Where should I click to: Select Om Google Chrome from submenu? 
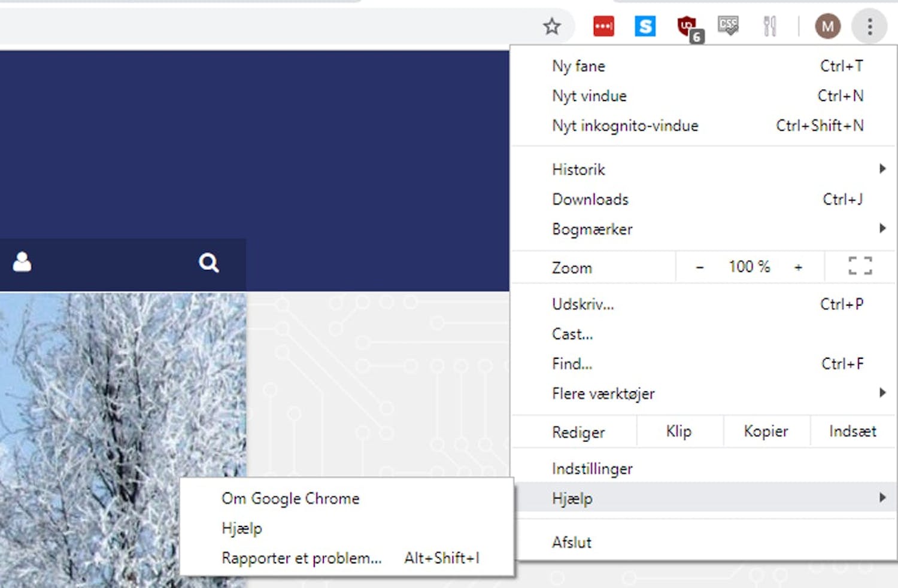pyautogui.click(x=290, y=498)
